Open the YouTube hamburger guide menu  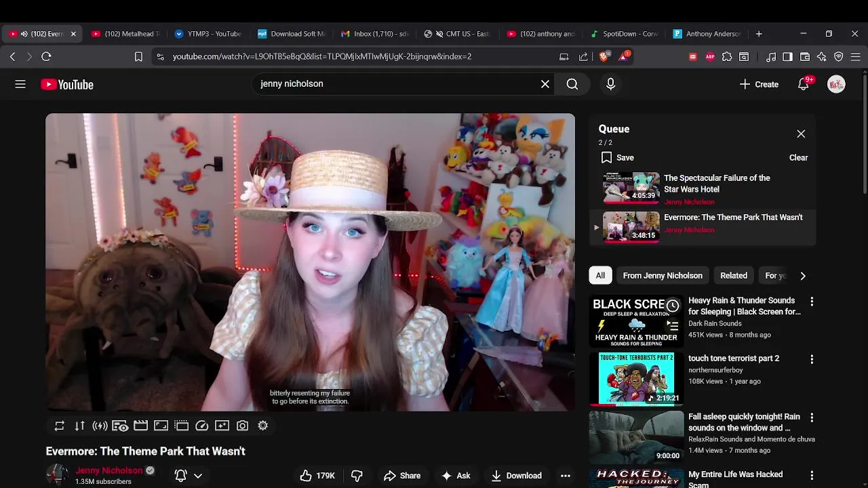(20, 84)
